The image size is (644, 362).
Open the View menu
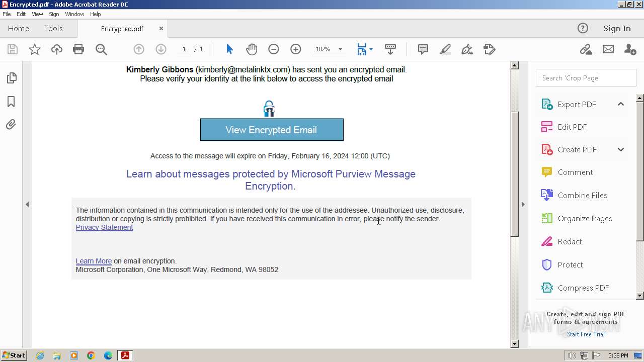pos(38,14)
